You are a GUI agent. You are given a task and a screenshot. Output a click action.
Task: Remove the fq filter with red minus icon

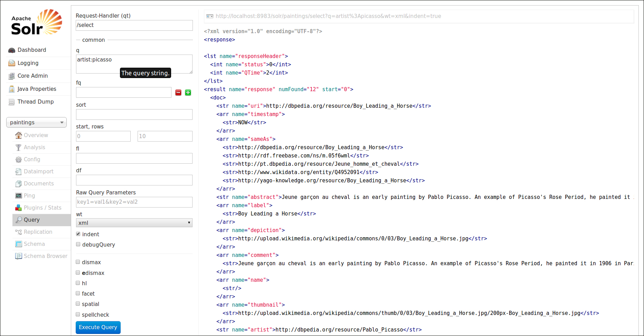point(178,93)
